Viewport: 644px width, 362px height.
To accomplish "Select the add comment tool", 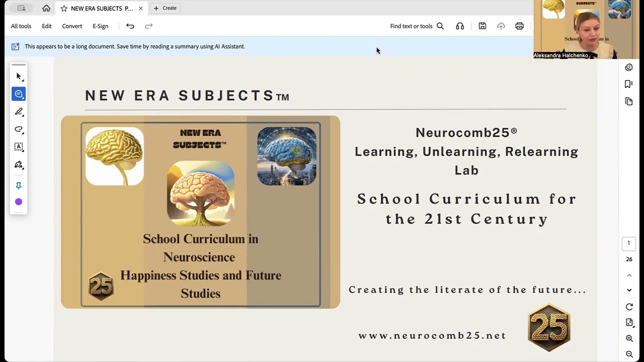I will pos(19,94).
